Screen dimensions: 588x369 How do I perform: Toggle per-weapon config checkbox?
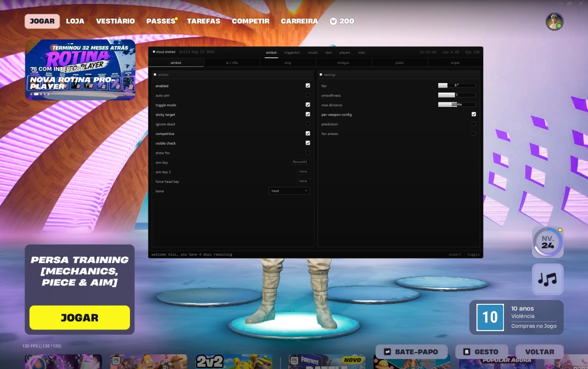coord(474,114)
